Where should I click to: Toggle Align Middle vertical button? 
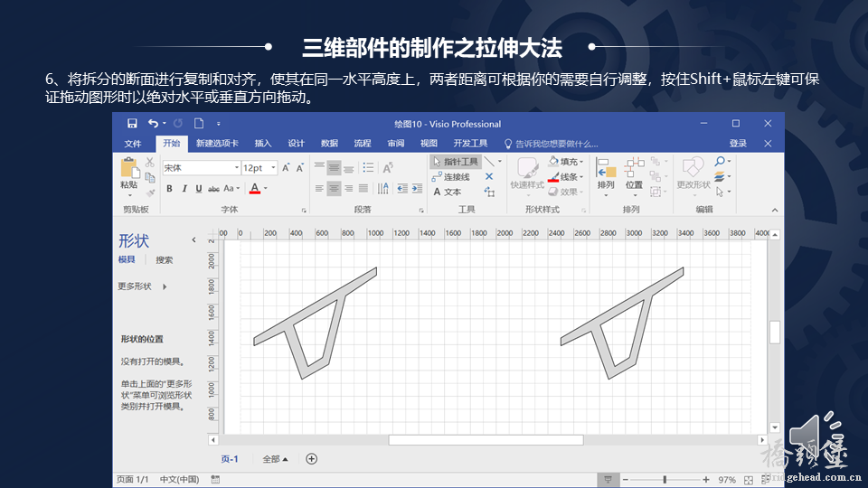click(x=334, y=167)
